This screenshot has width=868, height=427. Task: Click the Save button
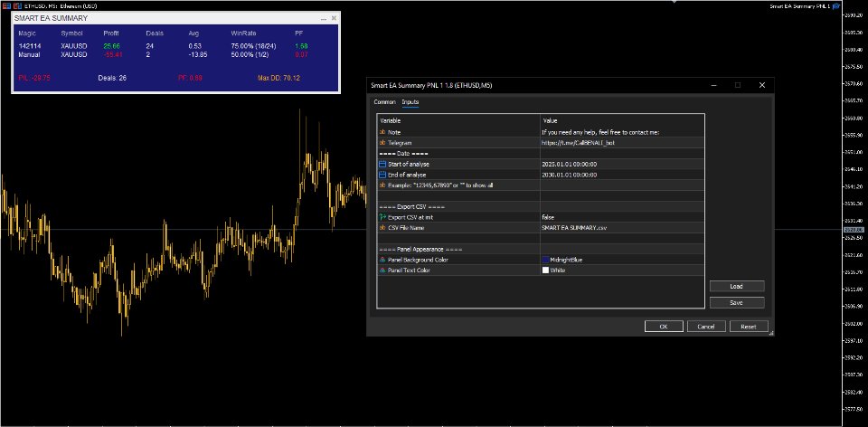click(737, 303)
